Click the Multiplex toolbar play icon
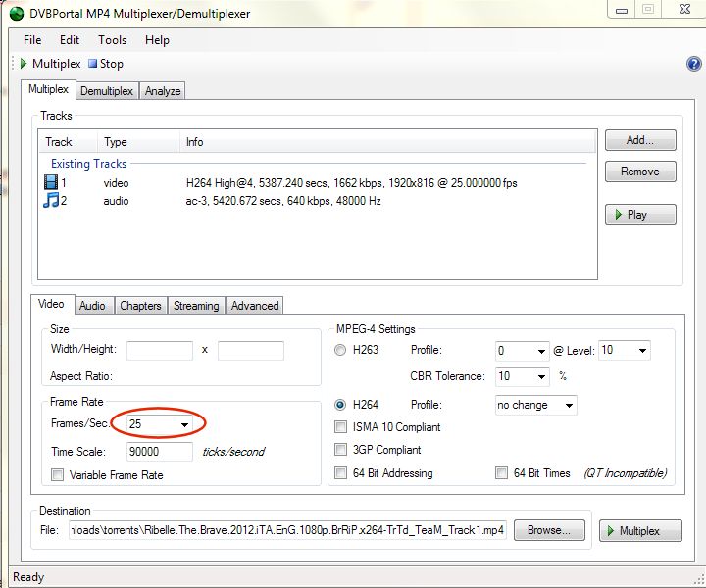The height and width of the screenshot is (588, 706). [x=24, y=64]
